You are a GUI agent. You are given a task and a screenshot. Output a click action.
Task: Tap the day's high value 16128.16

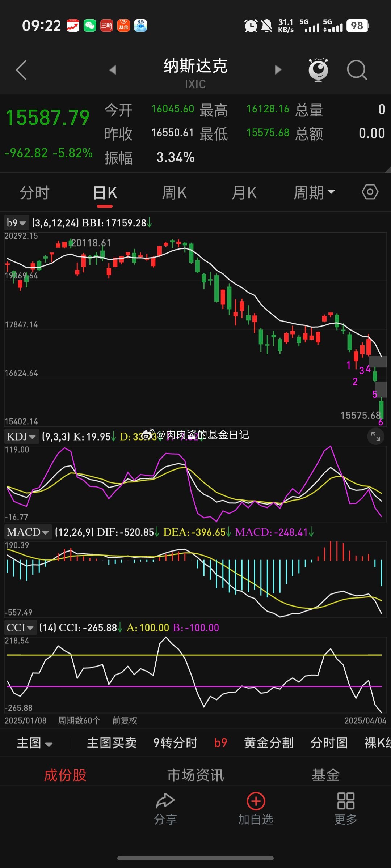point(268,109)
